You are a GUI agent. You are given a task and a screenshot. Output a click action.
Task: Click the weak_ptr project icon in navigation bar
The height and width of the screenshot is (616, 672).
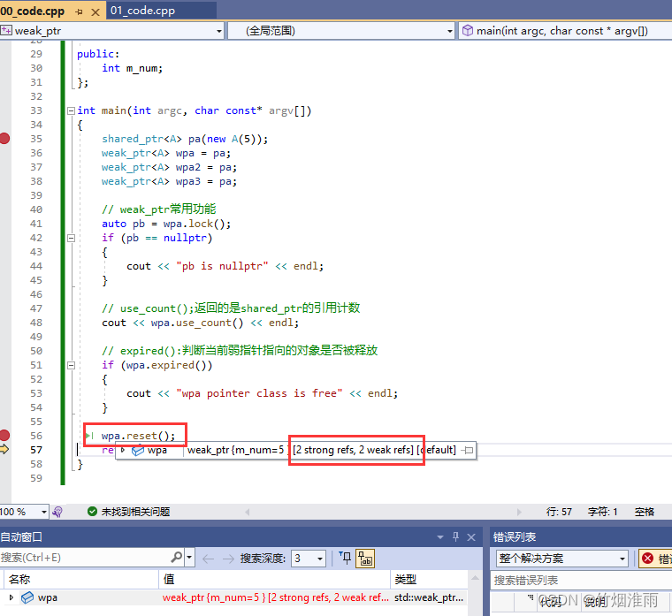6,30
